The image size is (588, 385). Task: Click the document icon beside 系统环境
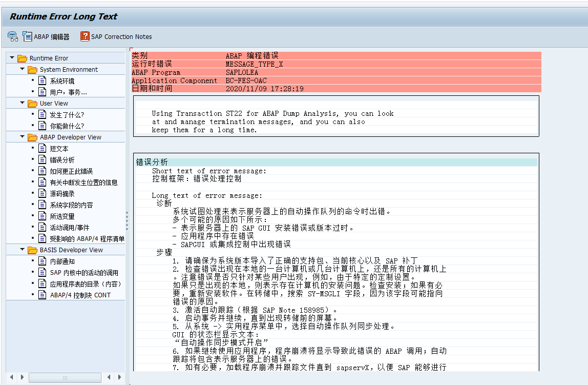tap(43, 80)
